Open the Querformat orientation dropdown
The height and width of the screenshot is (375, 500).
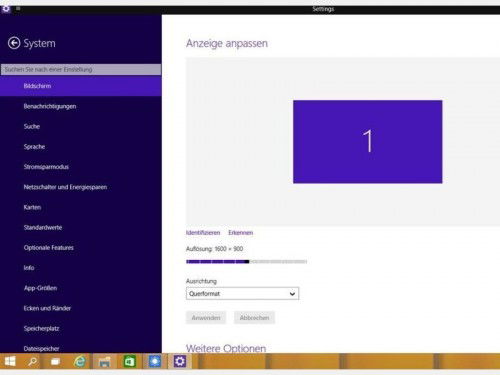[242, 294]
